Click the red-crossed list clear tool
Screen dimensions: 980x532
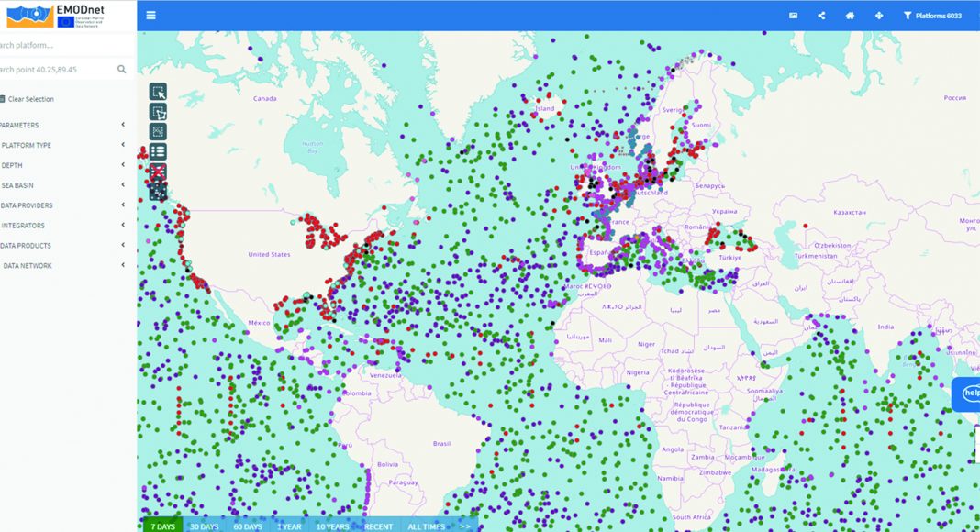[x=158, y=172]
